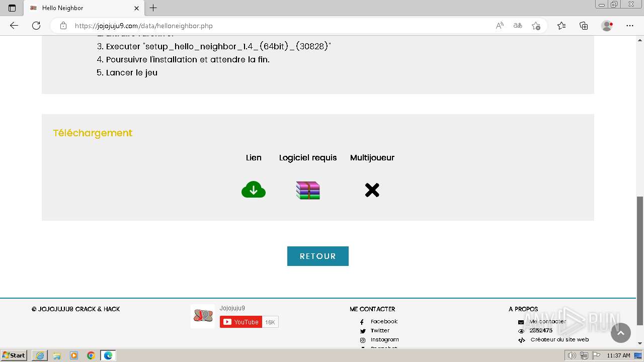The image size is (644, 362).
Task: Click the visitor count 2352475
Action: coord(541,330)
